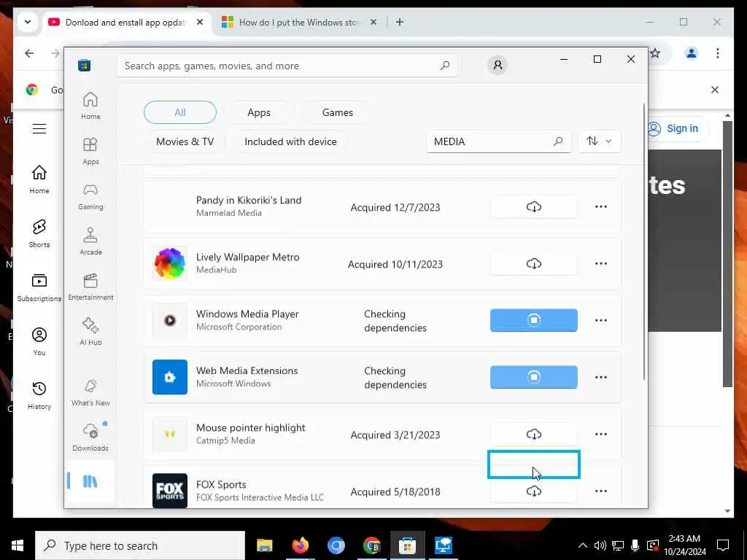Open the volume control in system tray
The image size is (747, 560).
coord(600,545)
